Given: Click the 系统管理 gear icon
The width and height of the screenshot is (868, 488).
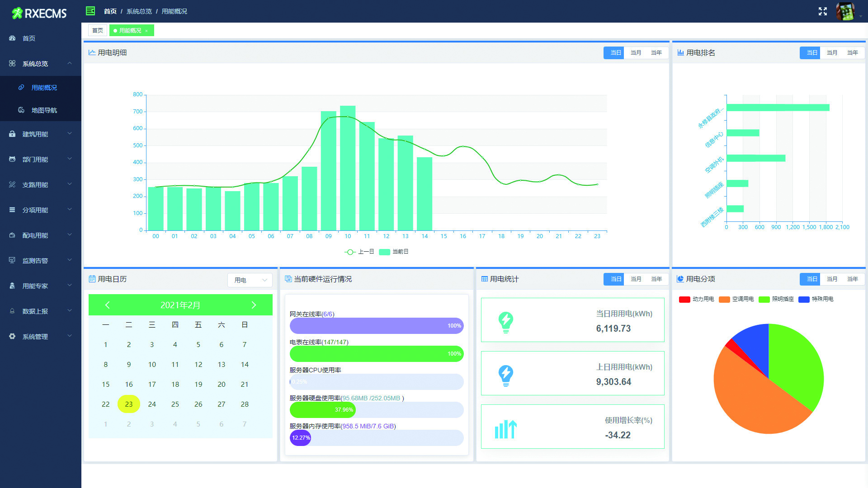Looking at the screenshot, I should [12, 337].
